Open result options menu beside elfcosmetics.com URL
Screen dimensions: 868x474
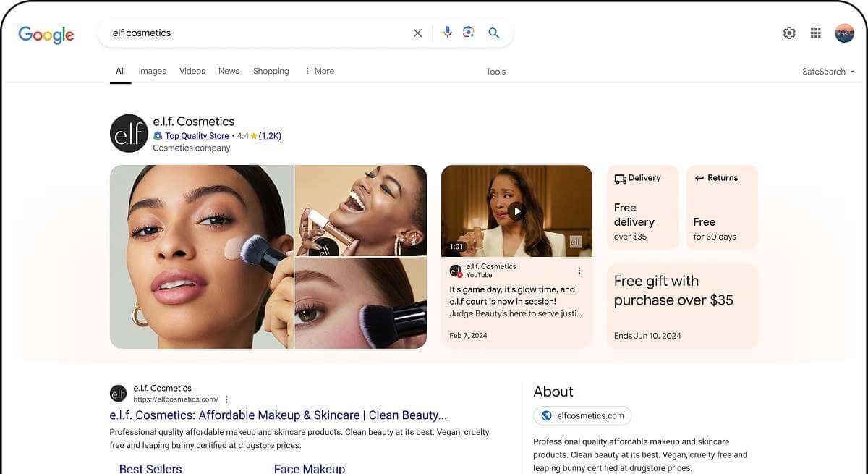(226, 399)
